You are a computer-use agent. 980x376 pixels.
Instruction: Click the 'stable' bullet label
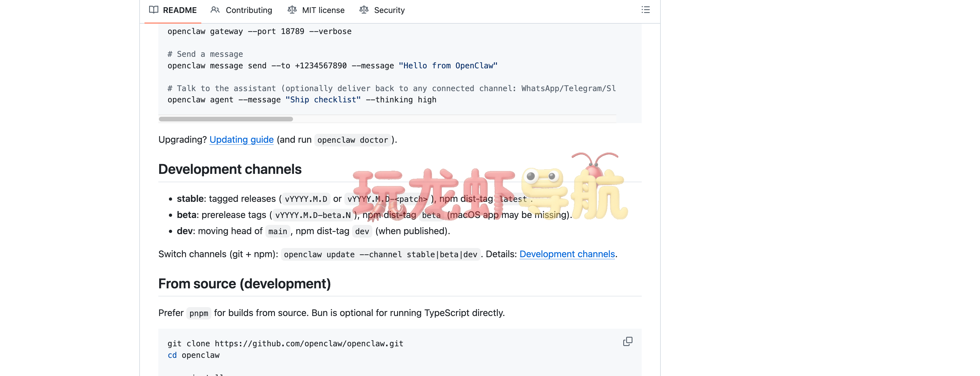pyautogui.click(x=190, y=198)
